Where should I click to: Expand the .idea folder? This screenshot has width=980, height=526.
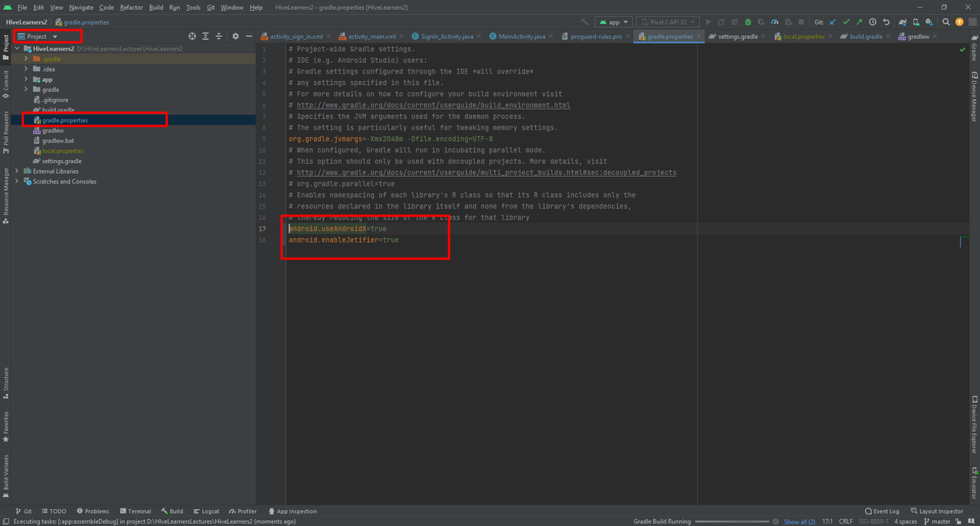(x=26, y=69)
